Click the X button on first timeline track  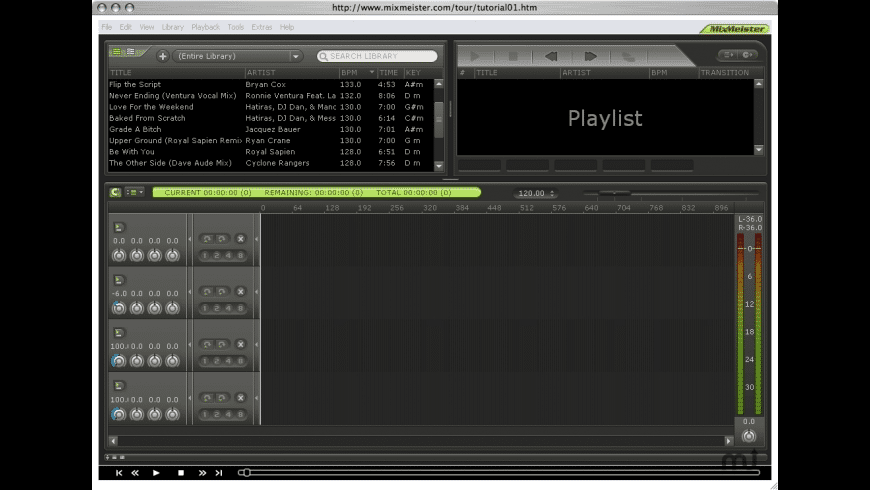(x=240, y=239)
